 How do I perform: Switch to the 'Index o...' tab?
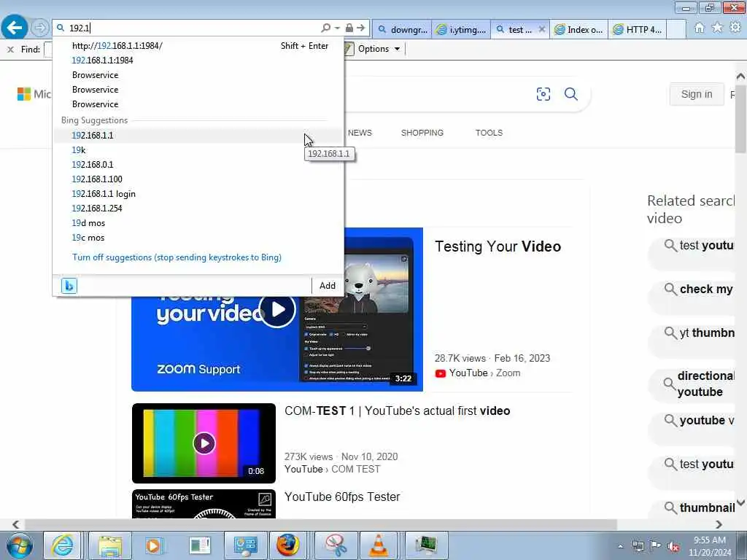point(578,29)
